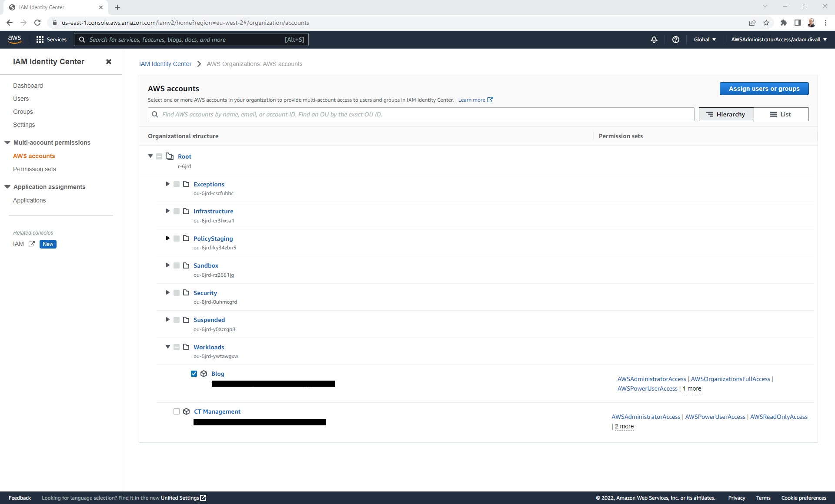Collapse the Workloads organizational unit
Image resolution: width=835 pixels, height=504 pixels.
click(x=167, y=347)
